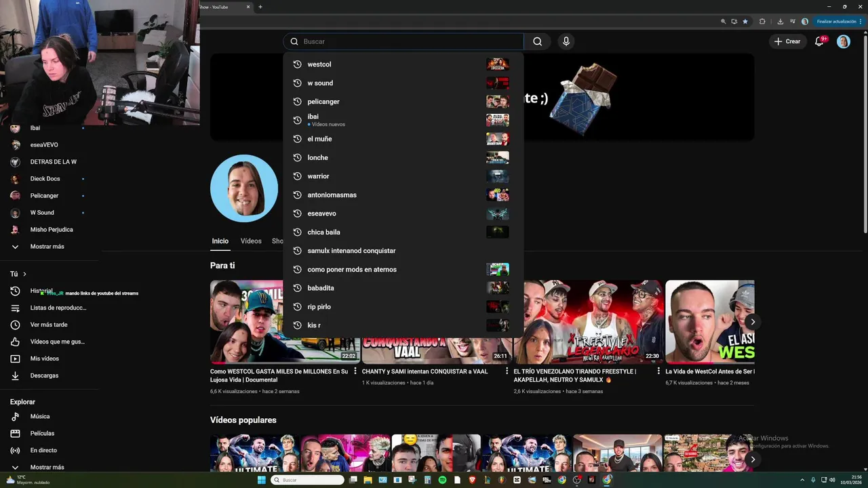This screenshot has height=488, width=868.
Task: Open the W Sound channel in sidebar
Action: pos(49,213)
